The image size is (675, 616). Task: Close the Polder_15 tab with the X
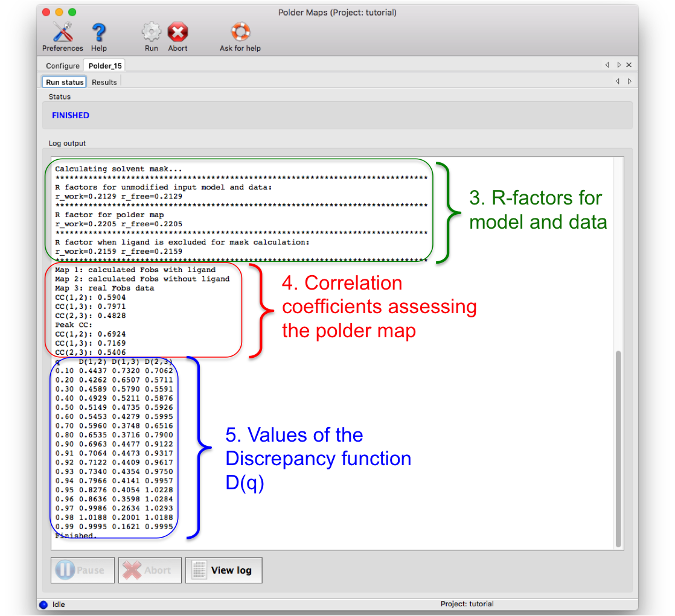(629, 65)
